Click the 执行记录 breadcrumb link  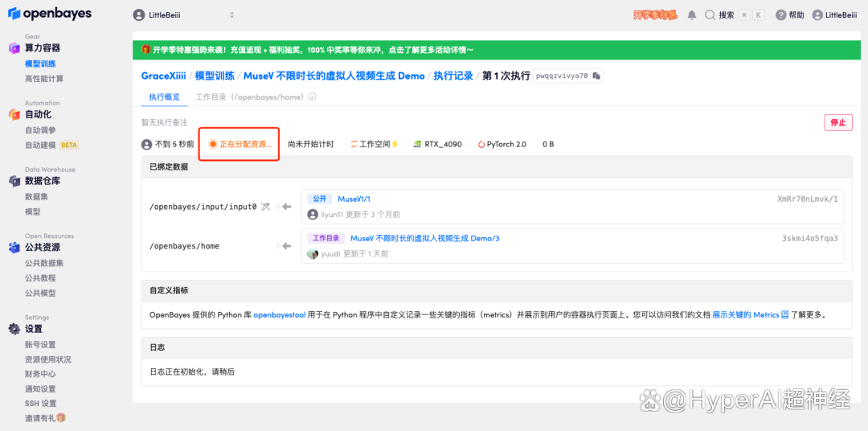[x=453, y=76]
